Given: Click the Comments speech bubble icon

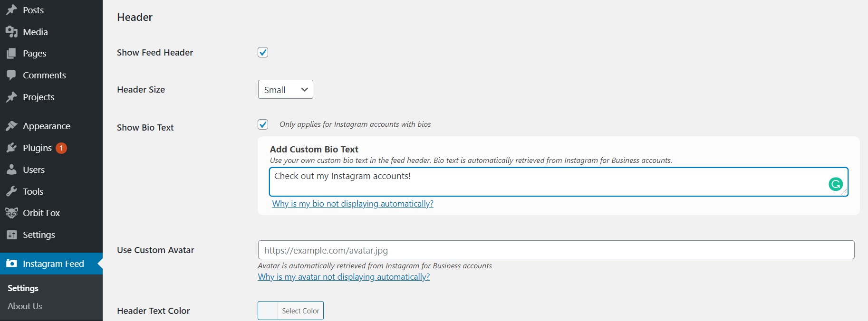Looking at the screenshot, I should click(x=11, y=75).
